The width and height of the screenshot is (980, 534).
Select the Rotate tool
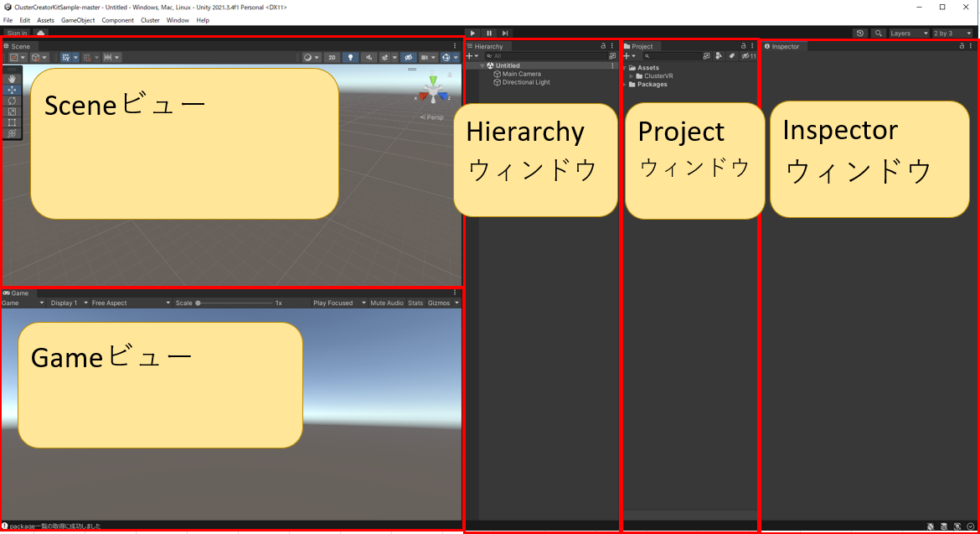(x=12, y=101)
